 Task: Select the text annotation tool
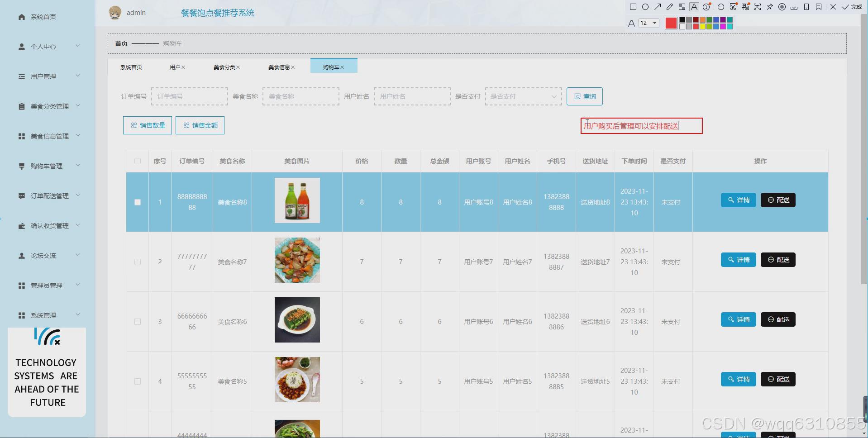point(694,7)
